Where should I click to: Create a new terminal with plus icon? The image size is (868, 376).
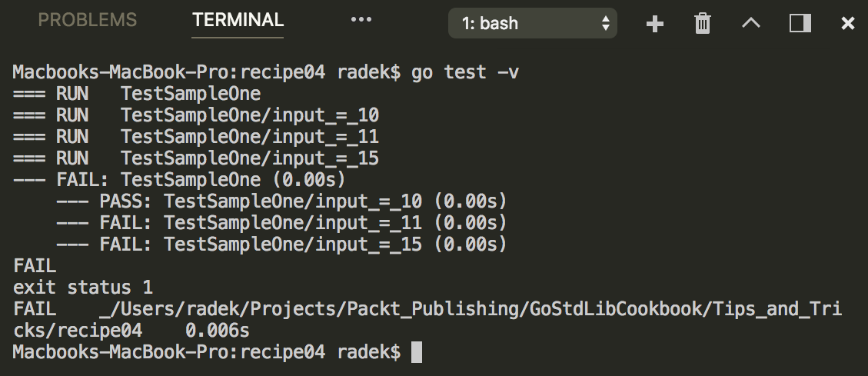(x=655, y=24)
